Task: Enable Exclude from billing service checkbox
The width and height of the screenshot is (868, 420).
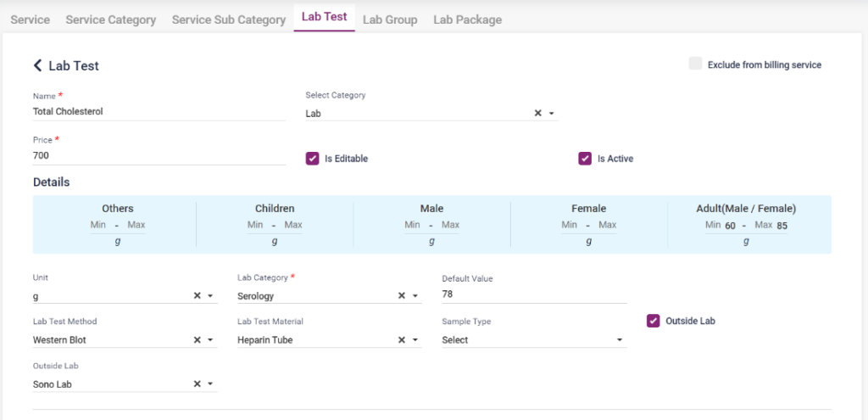Action: tap(695, 64)
